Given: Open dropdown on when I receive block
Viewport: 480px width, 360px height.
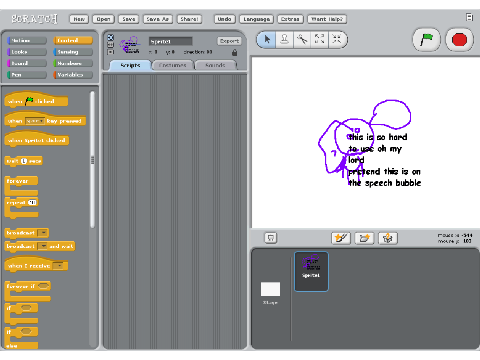Looking at the screenshot, I should pyautogui.click(x=58, y=266).
